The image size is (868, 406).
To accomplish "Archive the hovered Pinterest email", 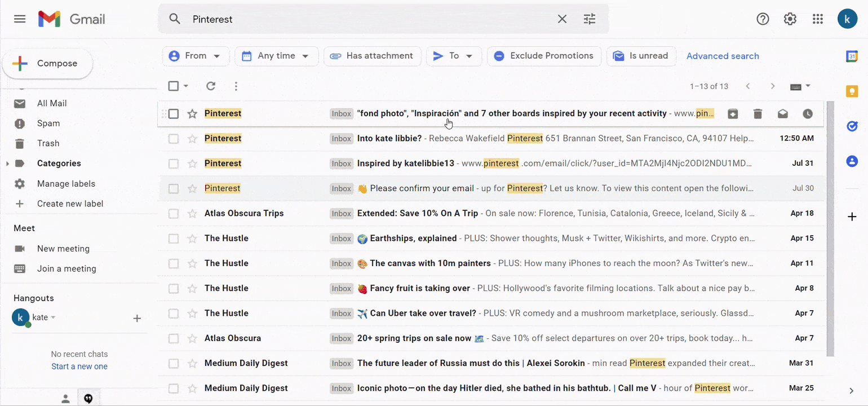I will (733, 114).
